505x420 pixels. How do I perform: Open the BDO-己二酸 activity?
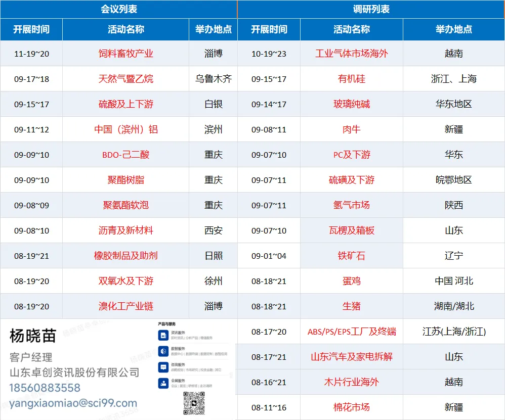tap(125, 155)
